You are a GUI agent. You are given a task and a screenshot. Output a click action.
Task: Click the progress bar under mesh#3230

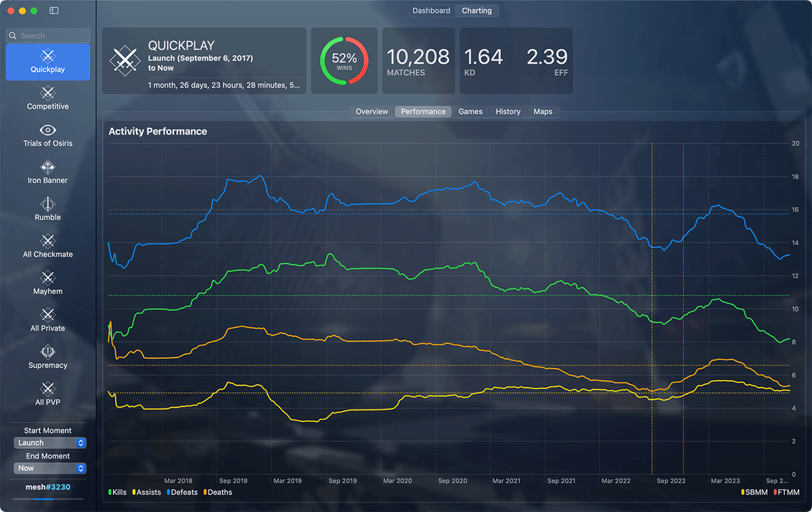pos(47,499)
